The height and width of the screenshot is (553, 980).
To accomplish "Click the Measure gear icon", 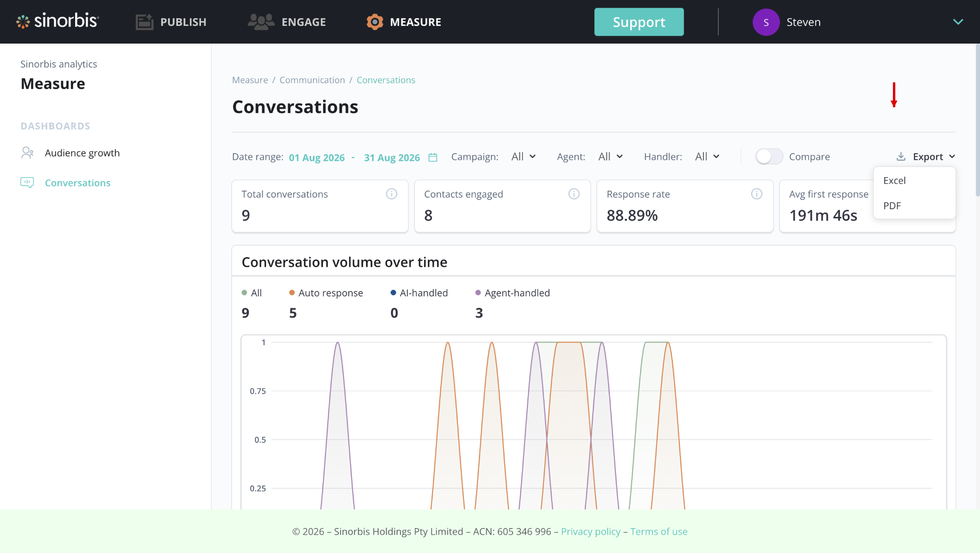I will click(x=375, y=22).
